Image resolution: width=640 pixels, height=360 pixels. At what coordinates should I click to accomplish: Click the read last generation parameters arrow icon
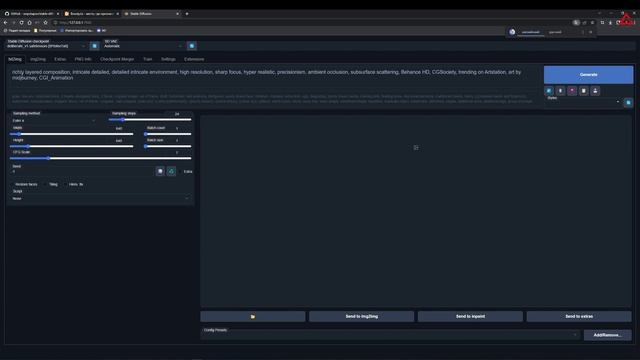(549, 91)
